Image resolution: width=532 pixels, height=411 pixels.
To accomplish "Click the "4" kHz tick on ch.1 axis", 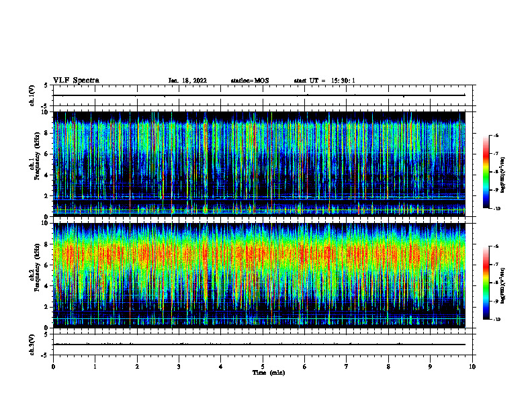I will point(47,175).
